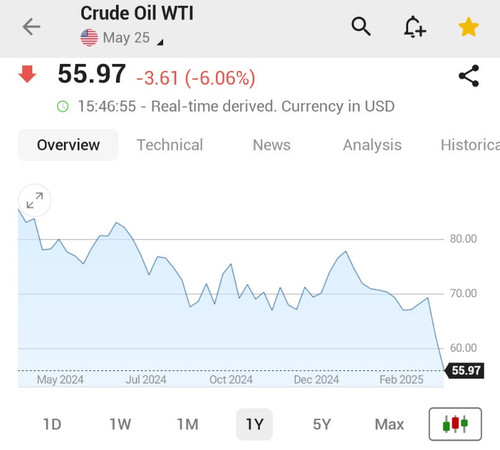Toggle the yellow favorite star
The height and width of the screenshot is (450, 500).
[x=468, y=27]
